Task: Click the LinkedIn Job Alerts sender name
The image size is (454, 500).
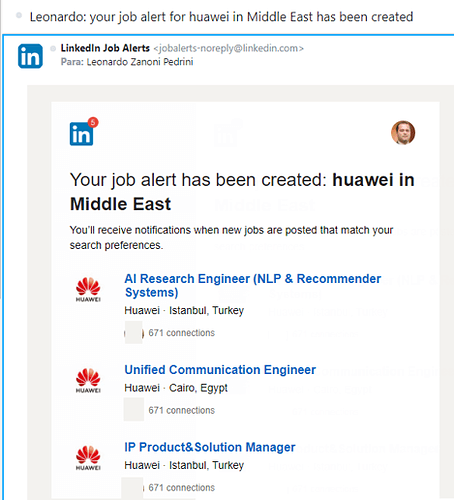Action: [105, 48]
